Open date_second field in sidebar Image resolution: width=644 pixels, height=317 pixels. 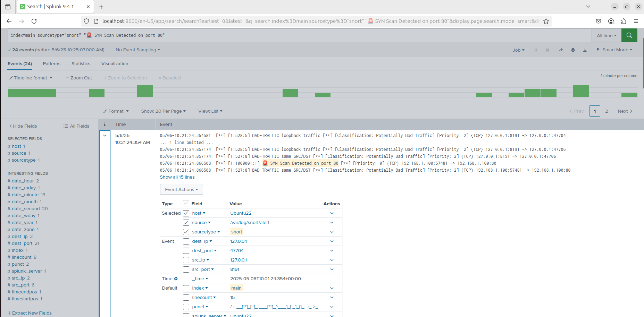pos(26,209)
